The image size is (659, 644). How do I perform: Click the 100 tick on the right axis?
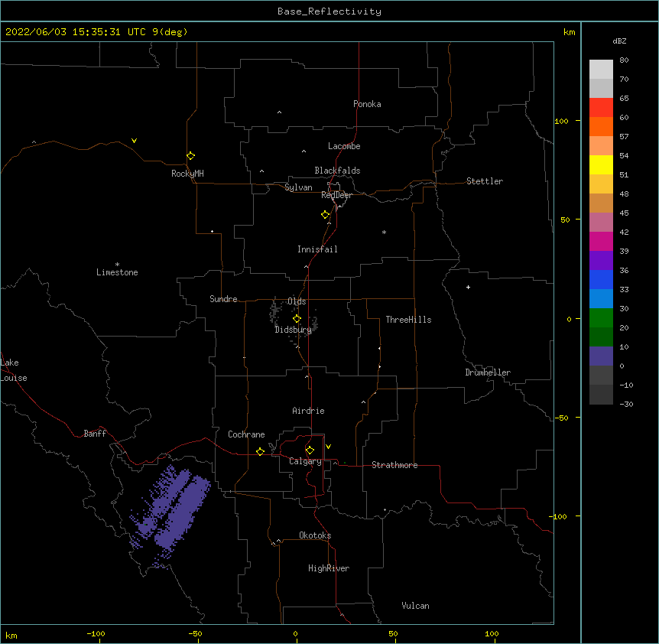click(561, 122)
